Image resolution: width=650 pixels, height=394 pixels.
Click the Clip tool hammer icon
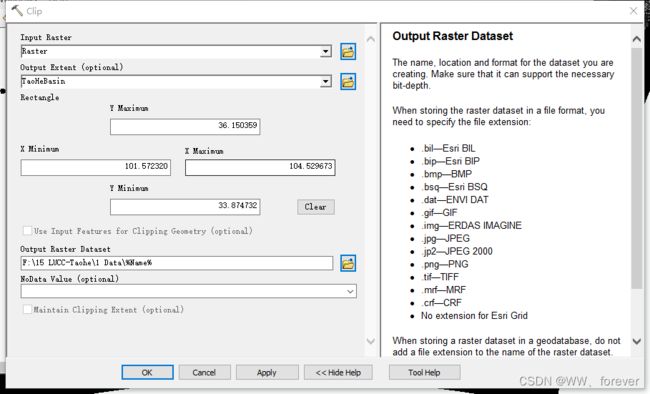click(x=17, y=10)
